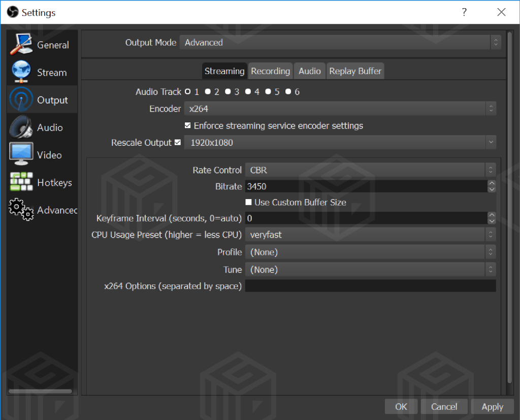This screenshot has height=420, width=520.
Task: Select Audio Track 3 radio button
Action: tap(228, 91)
